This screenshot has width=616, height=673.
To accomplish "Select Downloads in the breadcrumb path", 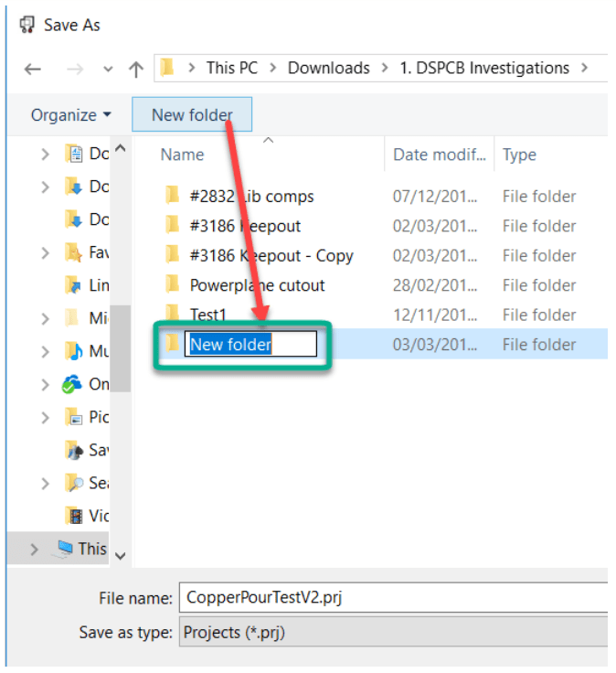I will (329, 68).
